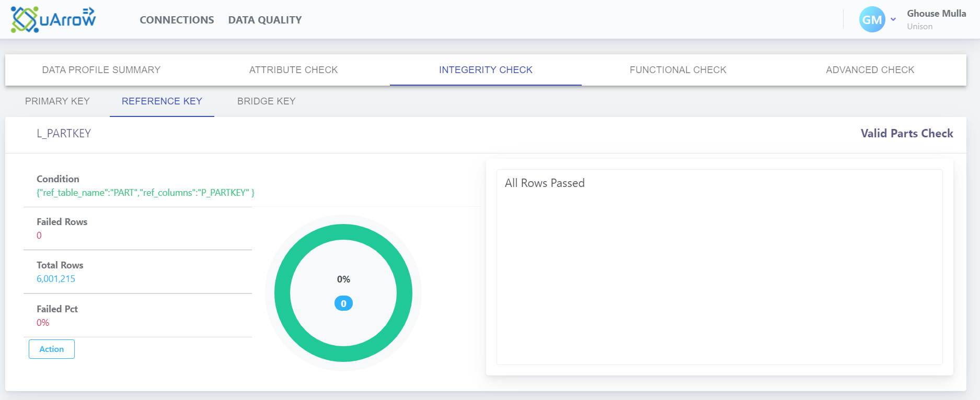Image resolution: width=980 pixels, height=400 pixels.
Task: Click the Failed Pct value 0%
Action: (43, 323)
